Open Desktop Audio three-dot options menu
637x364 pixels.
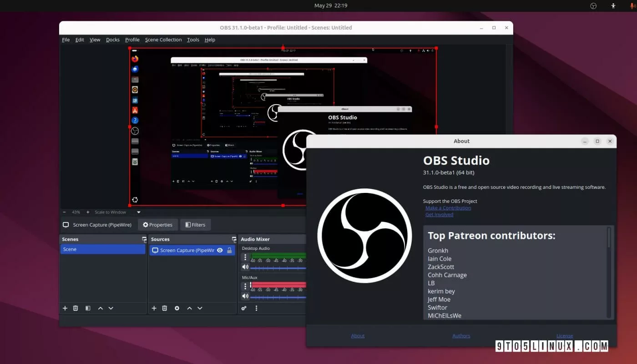click(x=245, y=258)
